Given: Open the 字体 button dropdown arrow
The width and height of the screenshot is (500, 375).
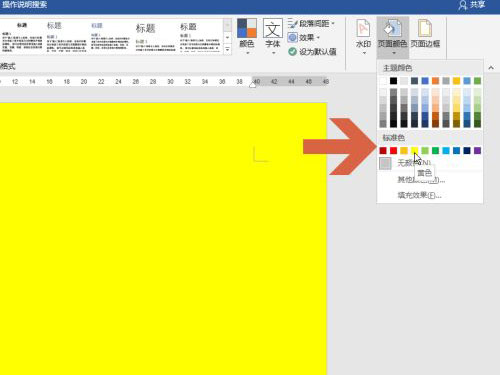Looking at the screenshot, I should click(x=273, y=53).
